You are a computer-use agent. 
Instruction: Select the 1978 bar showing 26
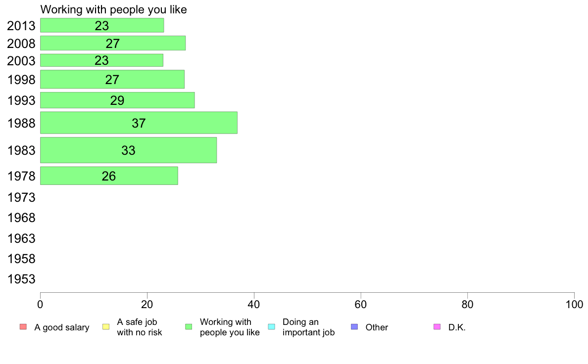pos(109,176)
